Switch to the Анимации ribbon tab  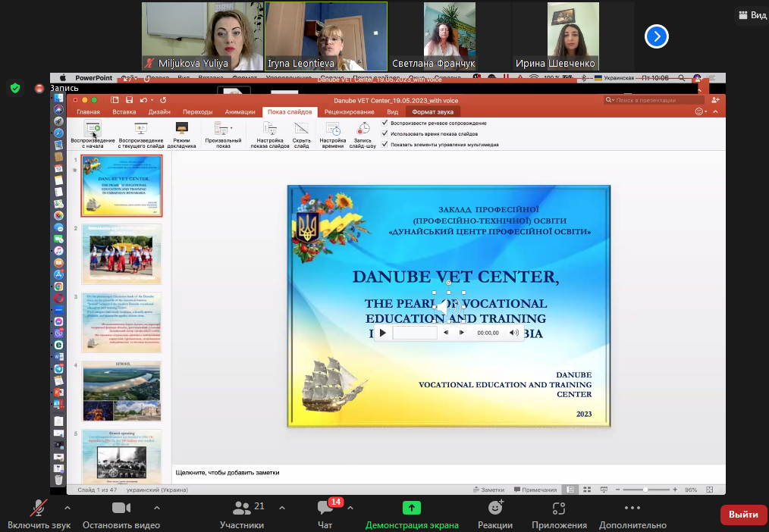[240, 112]
